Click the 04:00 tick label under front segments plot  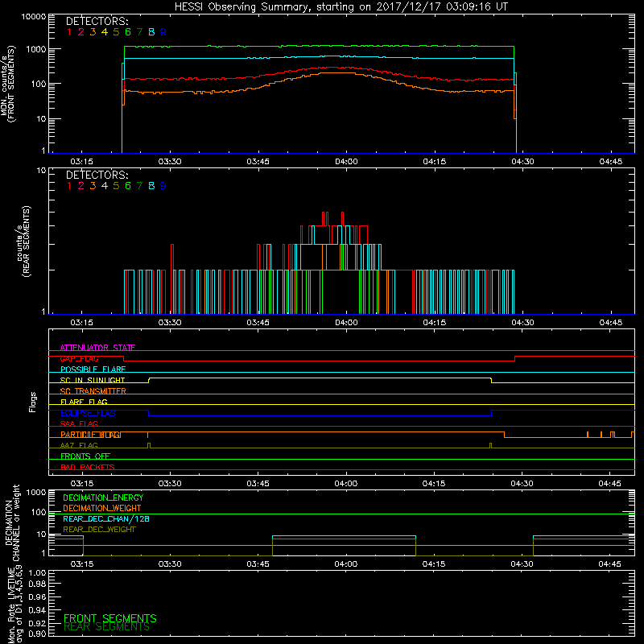pos(346,162)
